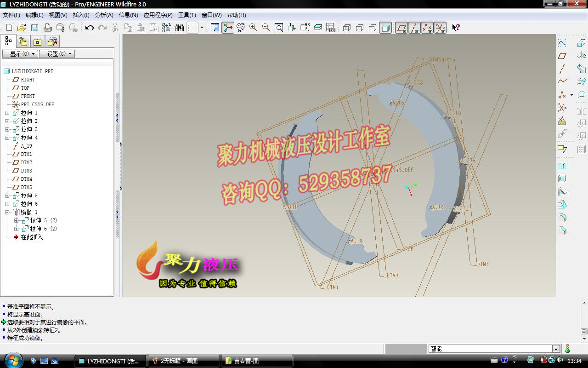Toggle coordinate system display visibility
This screenshot has width=588, height=368.
click(x=440, y=28)
